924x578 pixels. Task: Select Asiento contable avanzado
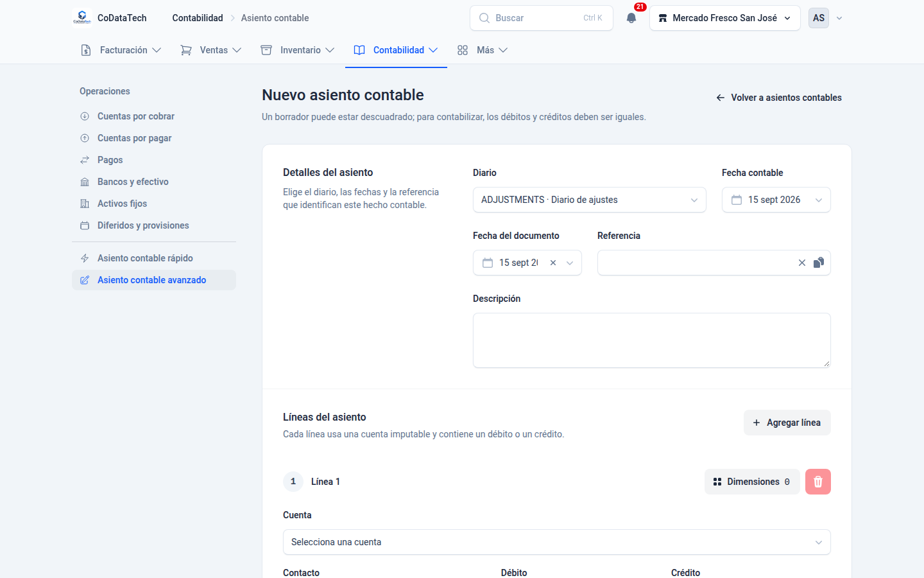(154, 280)
